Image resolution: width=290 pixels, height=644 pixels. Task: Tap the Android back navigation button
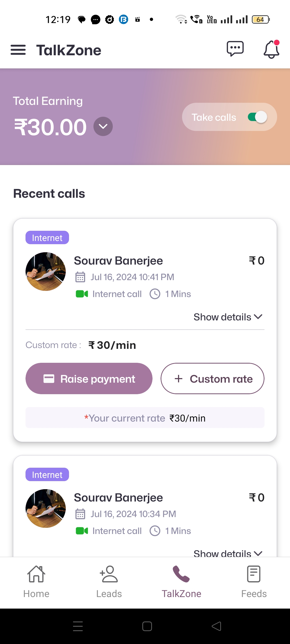click(x=216, y=626)
